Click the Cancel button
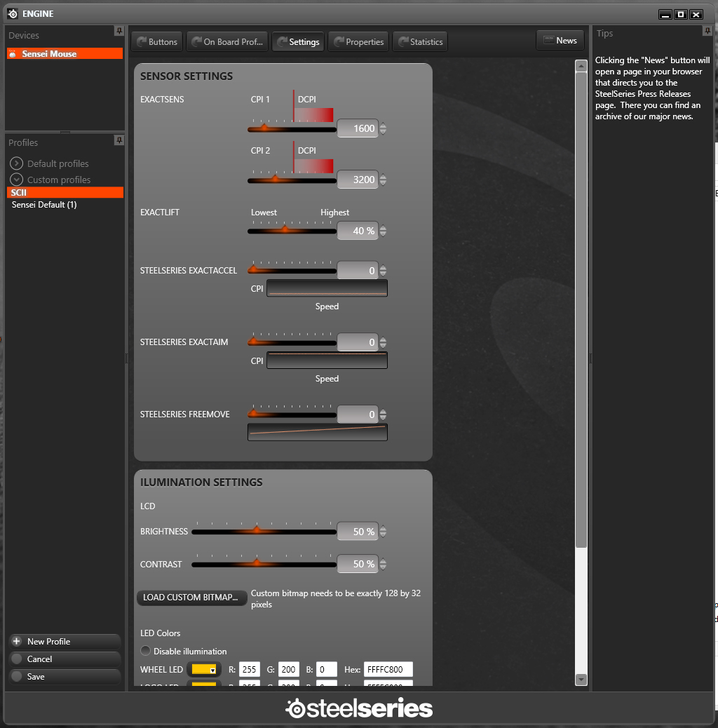Viewport: 718px width, 728px height. tap(65, 659)
